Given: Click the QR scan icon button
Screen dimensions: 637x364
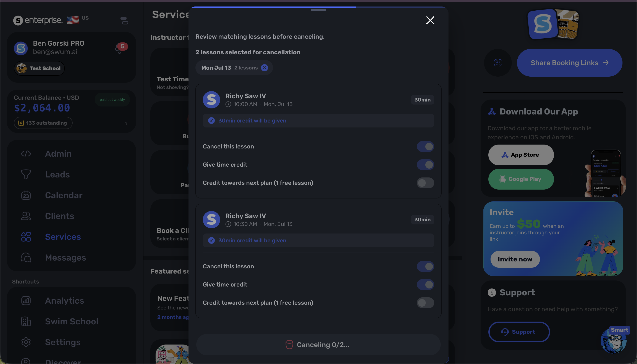Looking at the screenshot, I should (498, 63).
